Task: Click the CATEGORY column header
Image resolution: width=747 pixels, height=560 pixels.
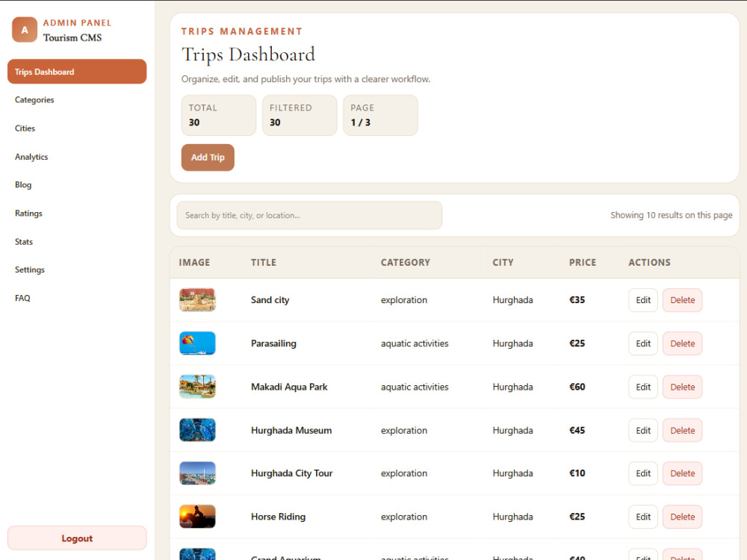Action: (406, 262)
